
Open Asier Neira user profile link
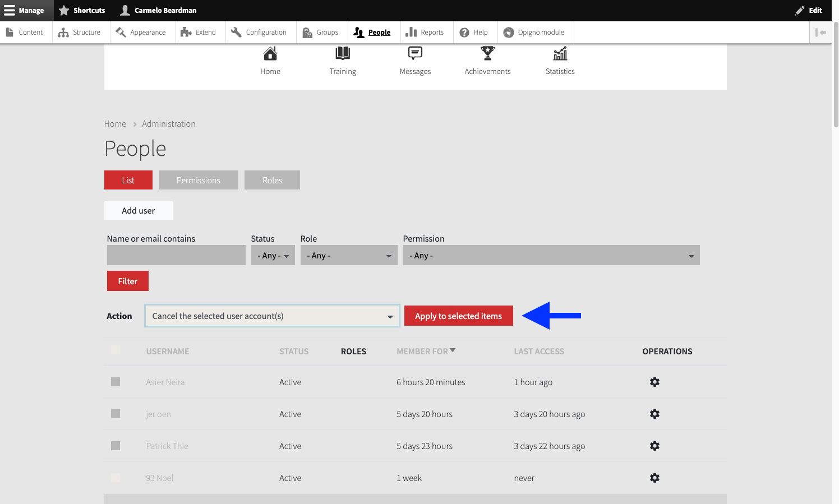point(165,382)
